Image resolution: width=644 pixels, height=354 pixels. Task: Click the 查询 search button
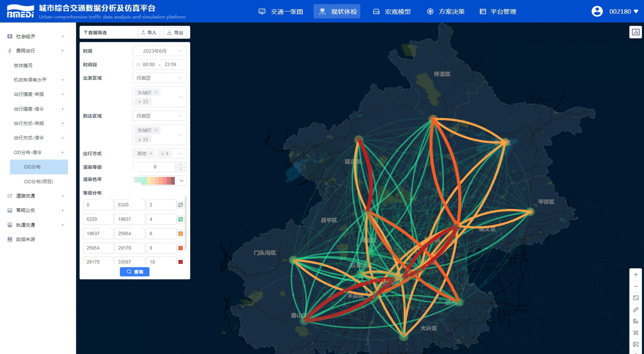(135, 272)
